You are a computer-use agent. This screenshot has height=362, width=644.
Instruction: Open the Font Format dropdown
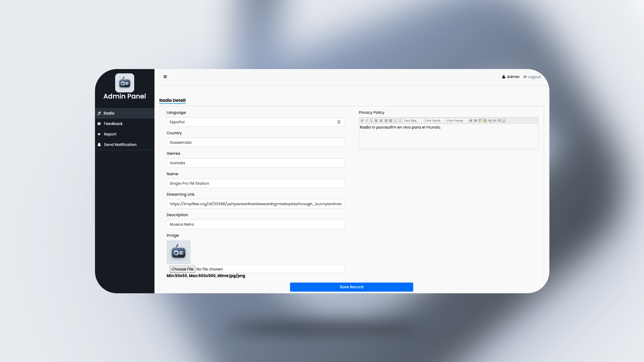[457, 121]
